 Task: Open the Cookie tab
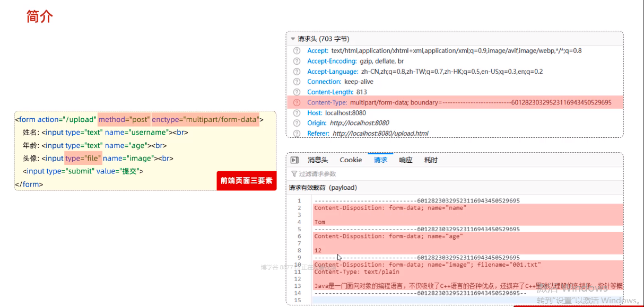point(351,160)
